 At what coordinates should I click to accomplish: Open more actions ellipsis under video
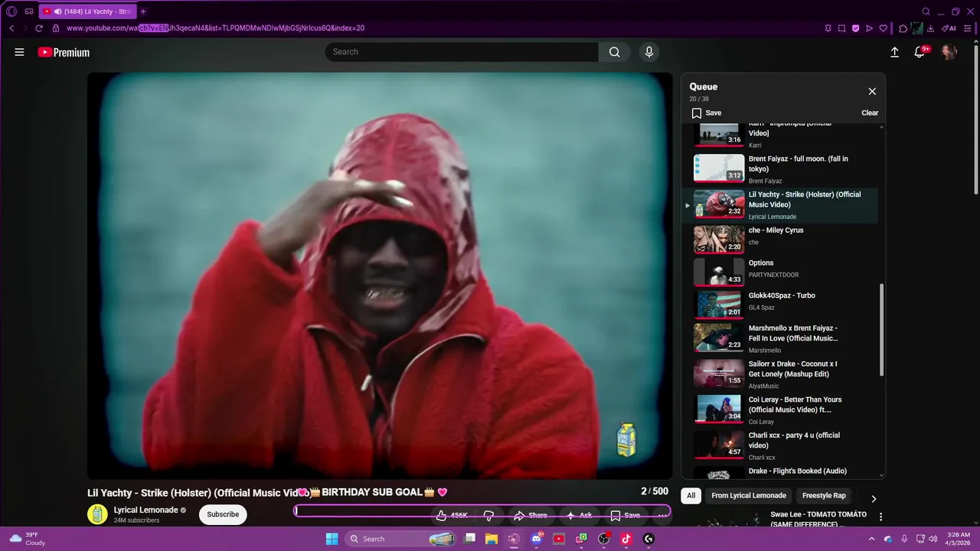coord(662,516)
